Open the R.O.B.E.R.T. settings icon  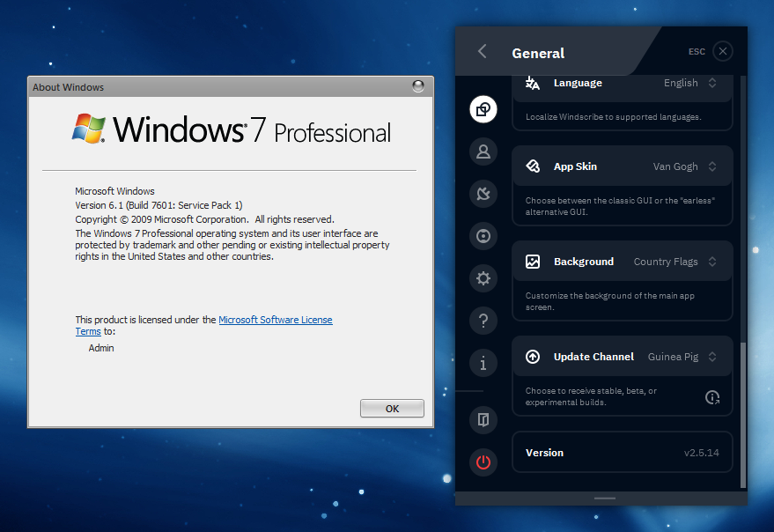pyautogui.click(x=483, y=236)
